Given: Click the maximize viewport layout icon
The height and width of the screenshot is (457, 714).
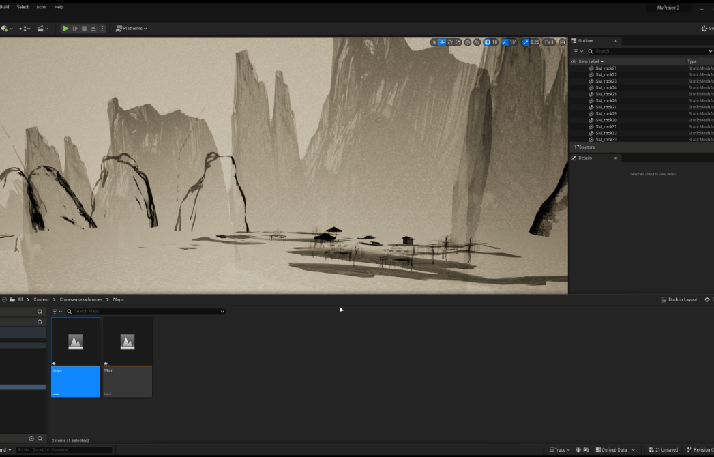Looking at the screenshot, I should (x=562, y=42).
